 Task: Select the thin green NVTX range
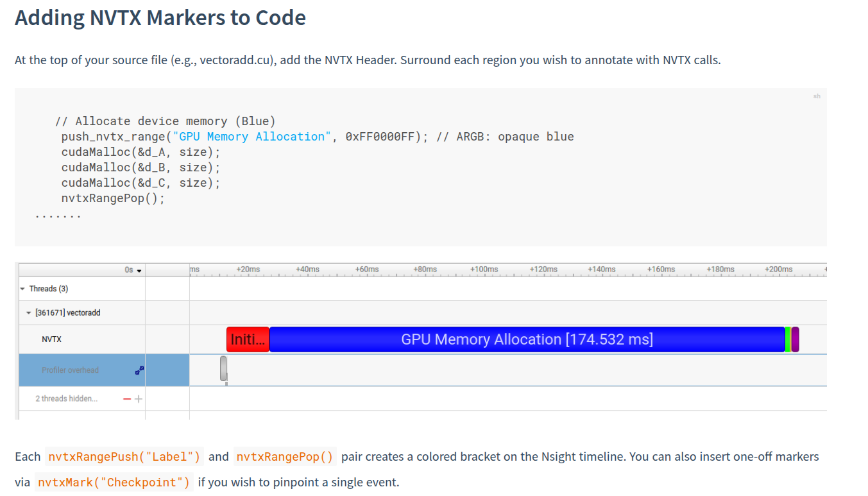(788, 339)
